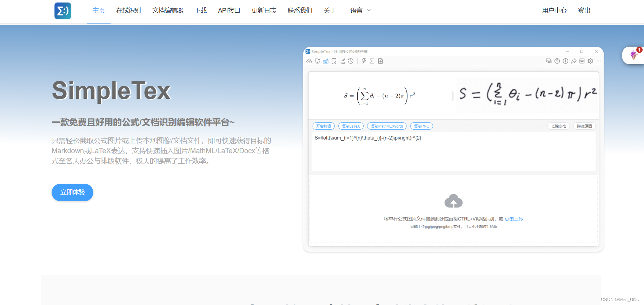Click the 开启编辑 button
Image resolution: width=644 pixels, height=305 pixels.
click(324, 126)
